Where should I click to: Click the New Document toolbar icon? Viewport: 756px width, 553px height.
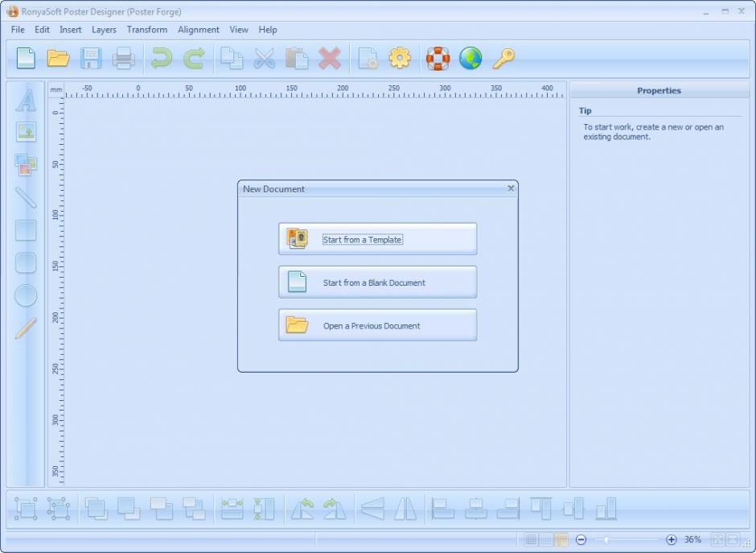coord(26,59)
